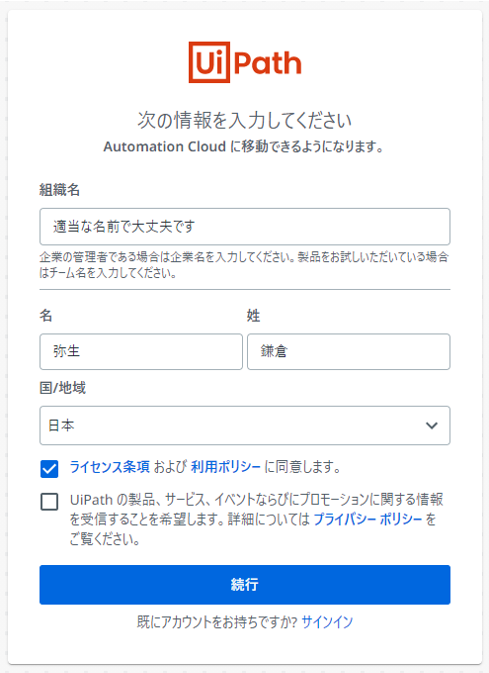Screen dimensions: 489x673
Task: Click the UiPath logo at top
Action: (245, 62)
